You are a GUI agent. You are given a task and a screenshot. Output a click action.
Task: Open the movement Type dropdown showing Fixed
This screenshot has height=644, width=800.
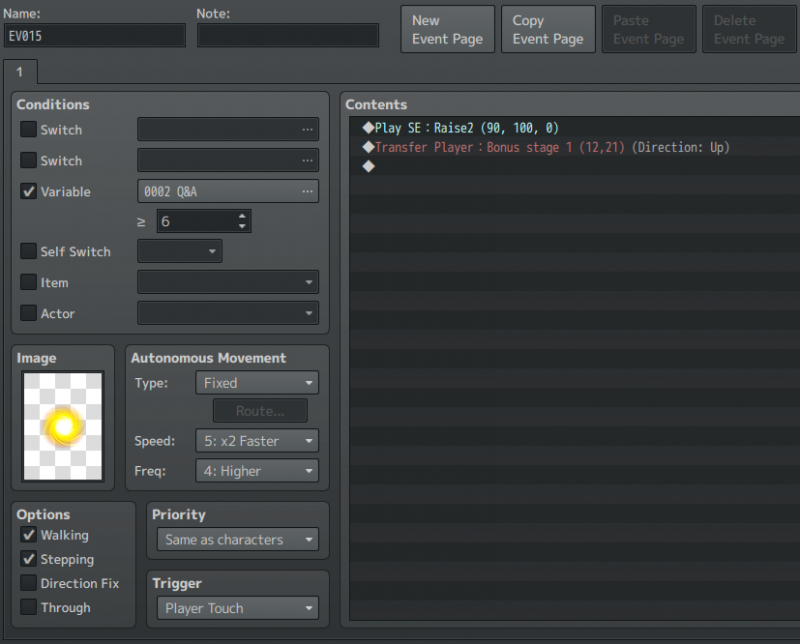pyautogui.click(x=257, y=383)
